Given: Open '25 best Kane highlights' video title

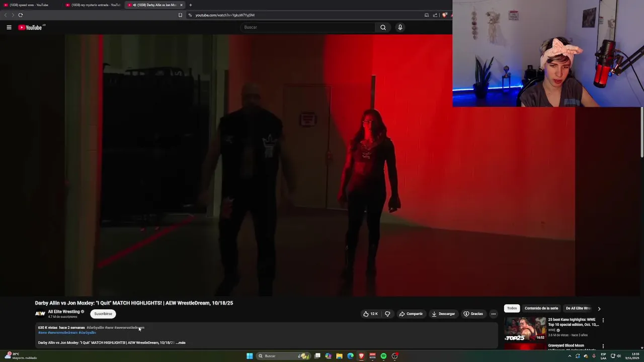Looking at the screenshot, I should pyautogui.click(x=574, y=322).
